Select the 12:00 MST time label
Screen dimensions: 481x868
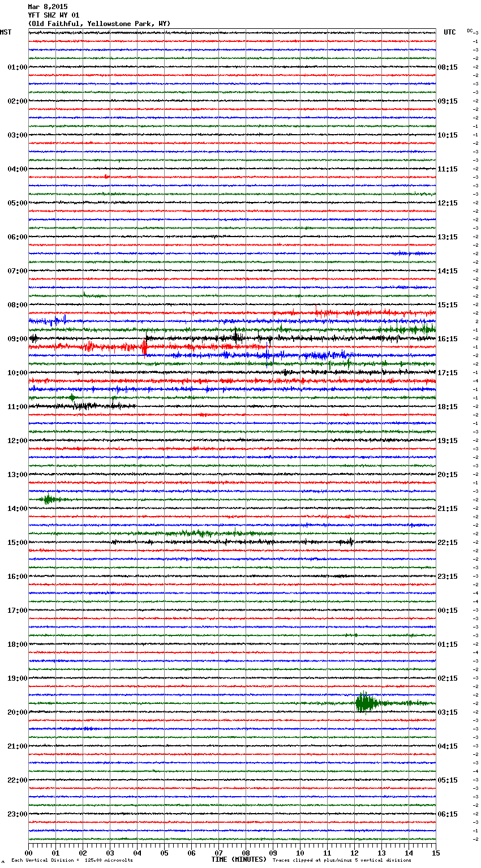pos(18,441)
